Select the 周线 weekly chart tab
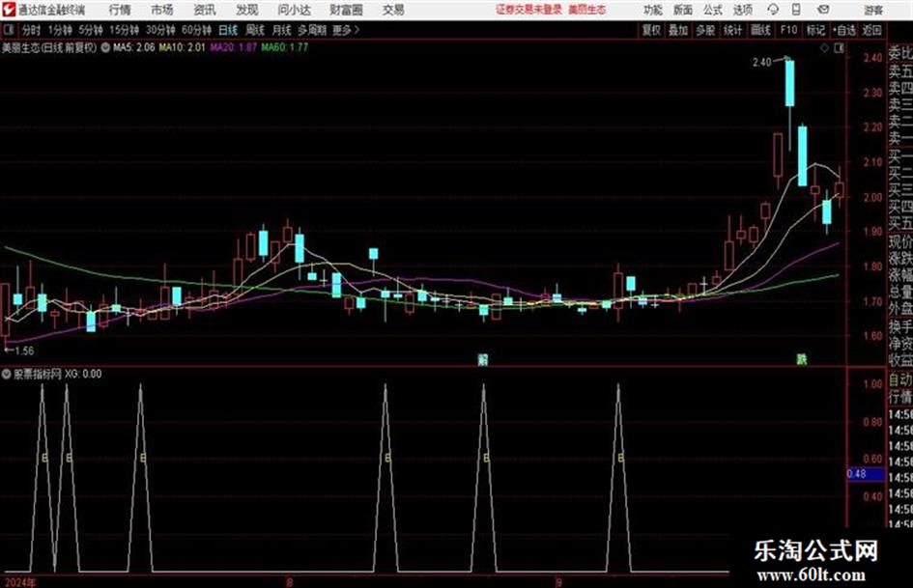Viewport: 913px width, 588px height. pyautogui.click(x=255, y=30)
